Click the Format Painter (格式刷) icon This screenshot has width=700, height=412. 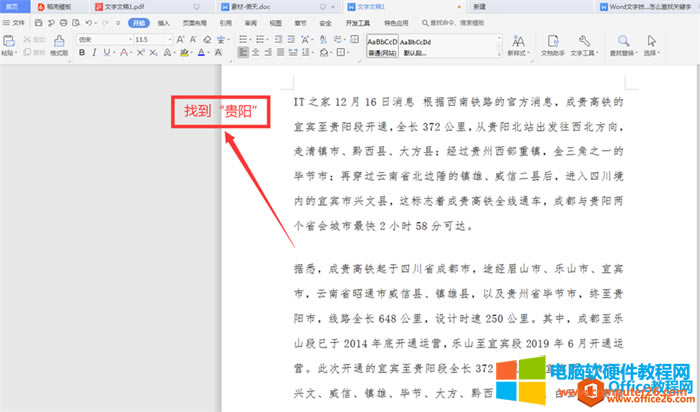tap(58, 44)
